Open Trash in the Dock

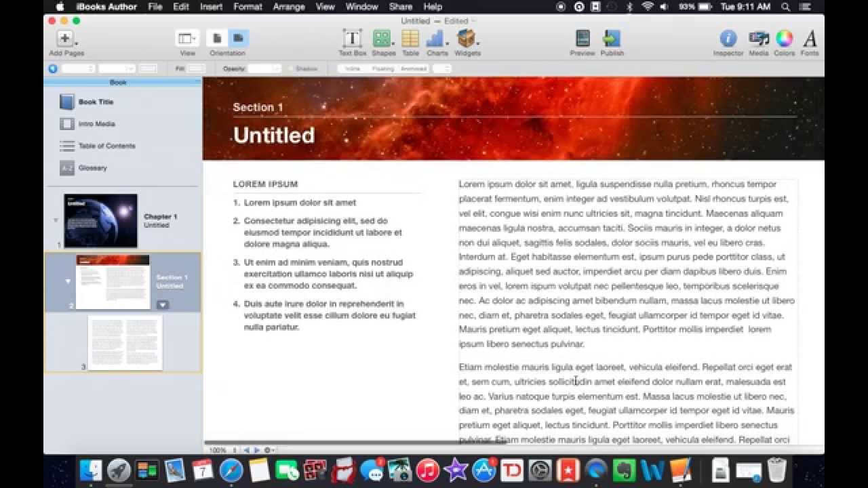[x=777, y=470]
